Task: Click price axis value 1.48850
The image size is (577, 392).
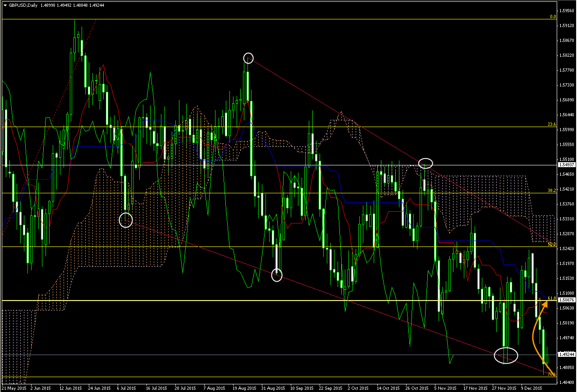Action: click(567, 367)
